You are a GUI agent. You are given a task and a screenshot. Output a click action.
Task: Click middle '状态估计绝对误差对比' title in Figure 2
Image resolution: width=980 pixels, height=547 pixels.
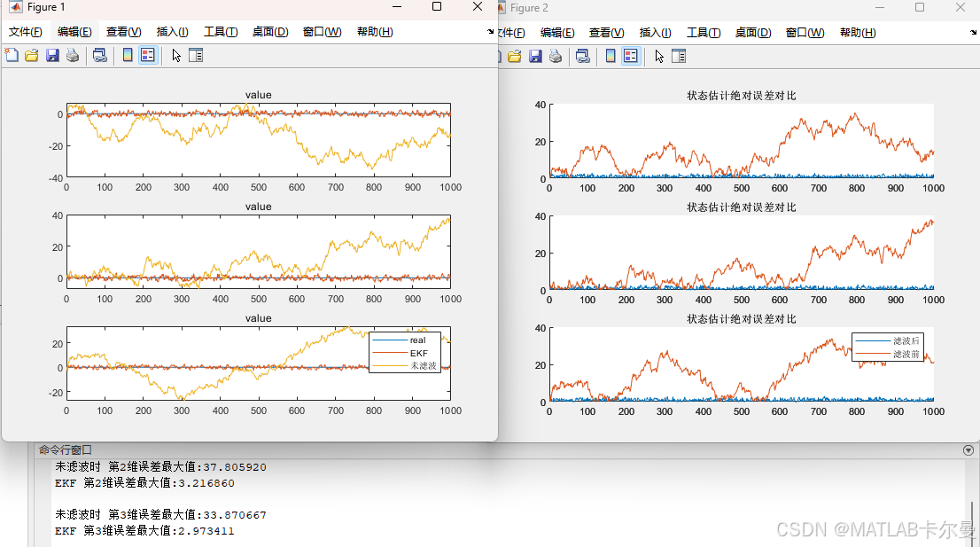[742, 207]
